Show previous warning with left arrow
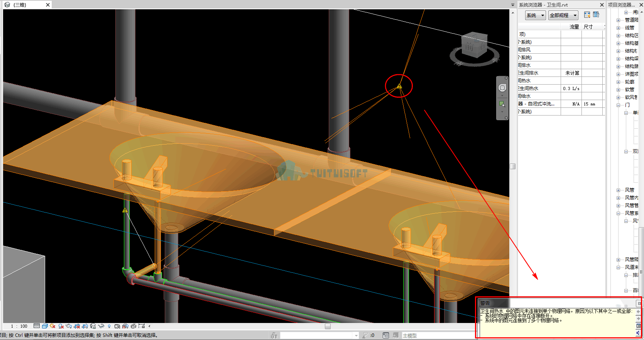 point(638,311)
